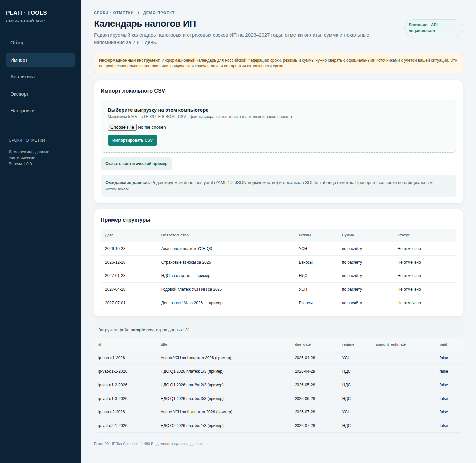This screenshot has width=476, height=463.
Task: Click the Годовой платёж УСН ИП row
Action: coord(279,289)
